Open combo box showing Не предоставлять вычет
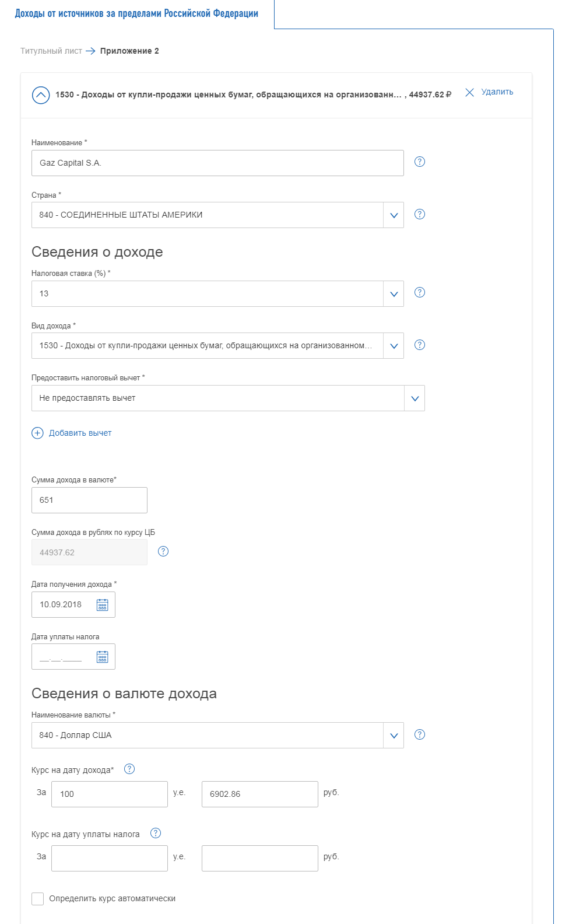The image size is (583, 924). 228,398
